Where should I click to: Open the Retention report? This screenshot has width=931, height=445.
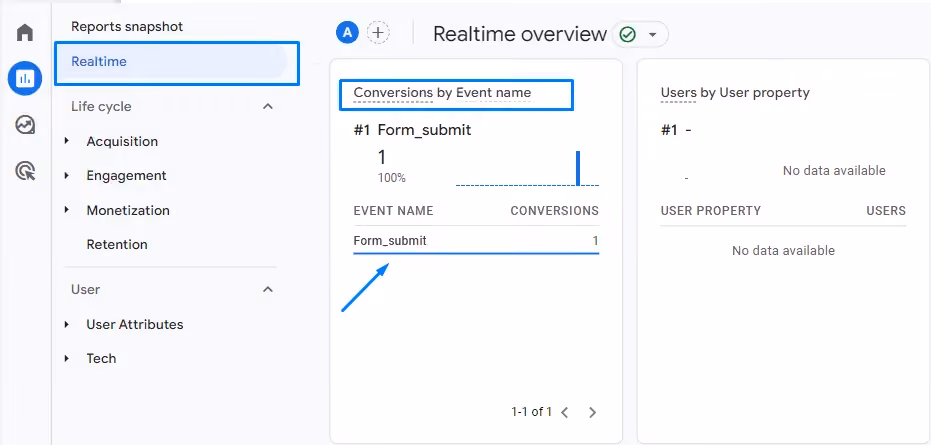pos(117,245)
